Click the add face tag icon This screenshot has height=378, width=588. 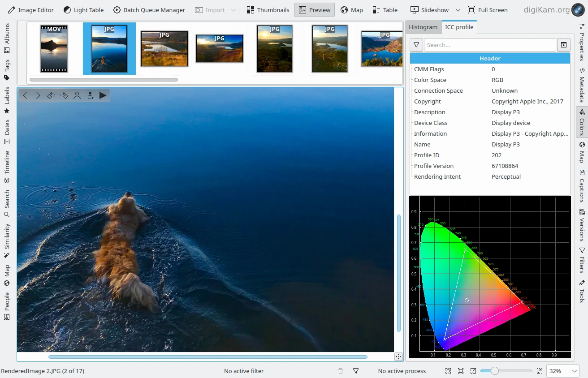click(x=90, y=95)
